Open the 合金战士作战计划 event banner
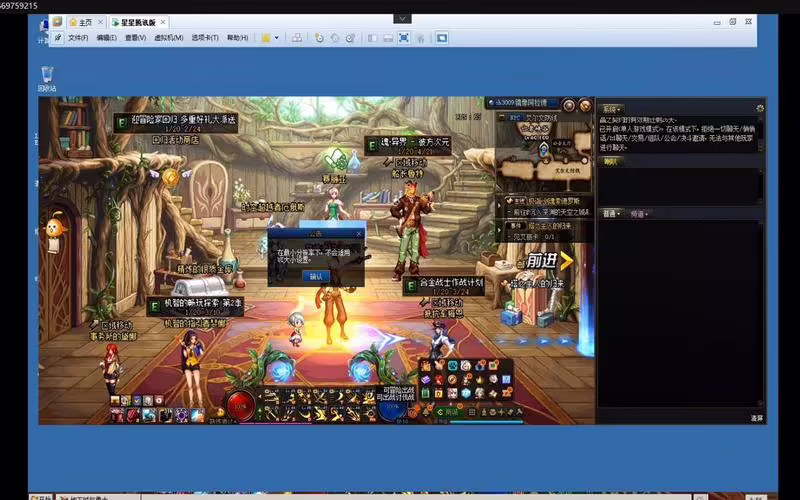Viewport: 800px width, 500px height. point(444,286)
